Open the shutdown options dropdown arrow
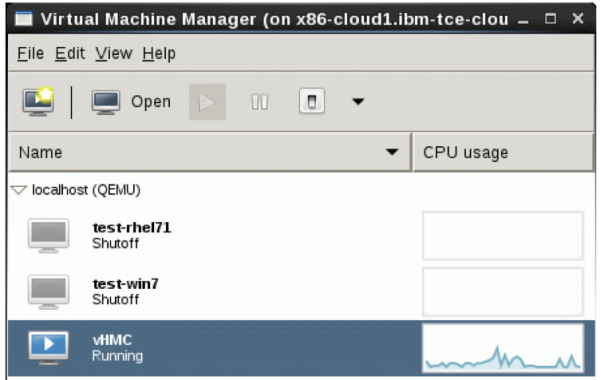Image resolution: width=600 pixels, height=380 pixels. coord(358,101)
